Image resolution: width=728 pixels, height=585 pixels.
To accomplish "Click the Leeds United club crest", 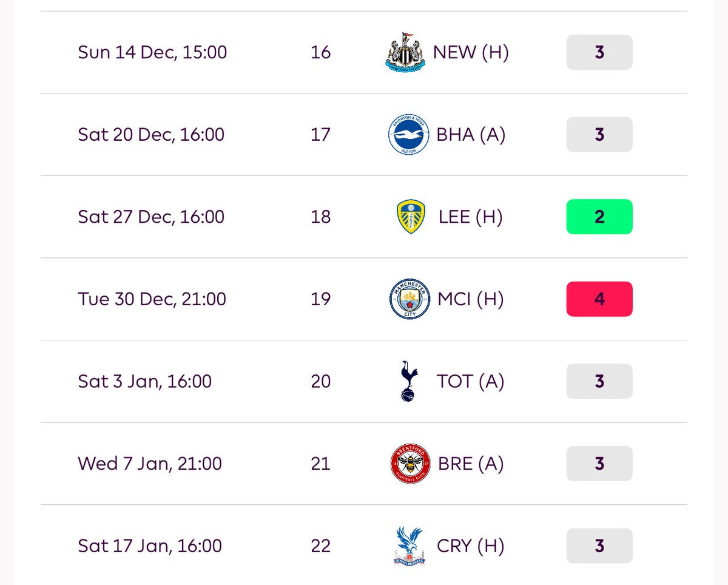I will point(411,217).
